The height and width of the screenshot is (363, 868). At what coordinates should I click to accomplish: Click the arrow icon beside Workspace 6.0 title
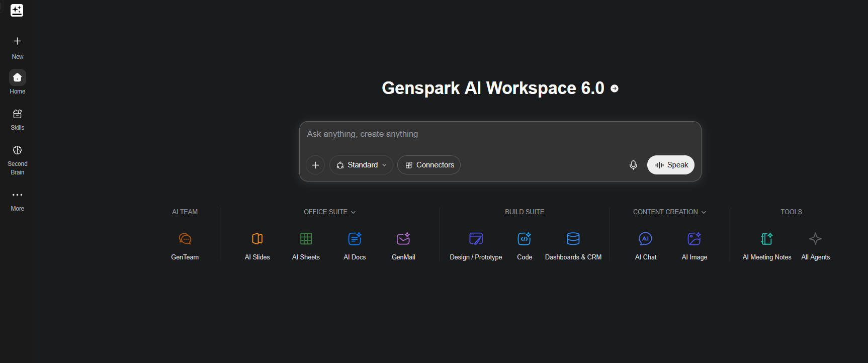pyautogui.click(x=615, y=88)
